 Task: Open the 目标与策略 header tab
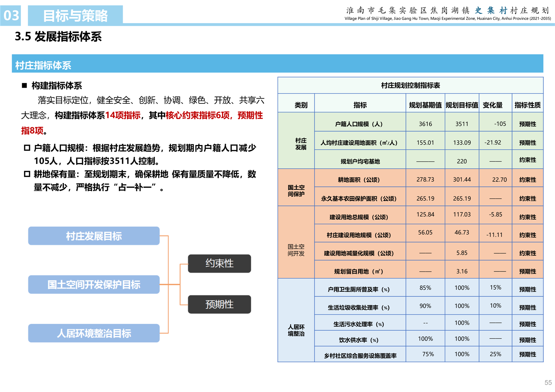[x=75, y=15]
